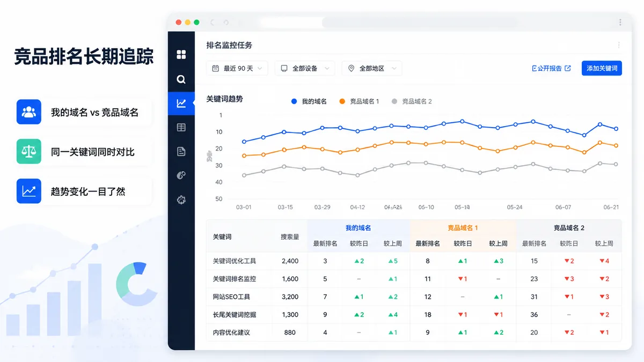Open the pie chart icon in sidebar
Image resolution: width=644 pixels, height=362 pixels.
[x=181, y=175]
